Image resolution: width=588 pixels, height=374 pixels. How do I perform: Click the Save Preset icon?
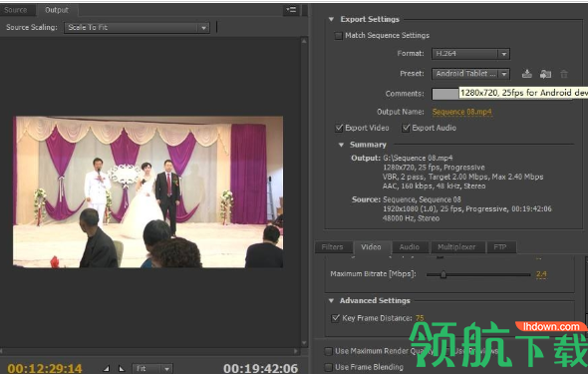click(527, 74)
